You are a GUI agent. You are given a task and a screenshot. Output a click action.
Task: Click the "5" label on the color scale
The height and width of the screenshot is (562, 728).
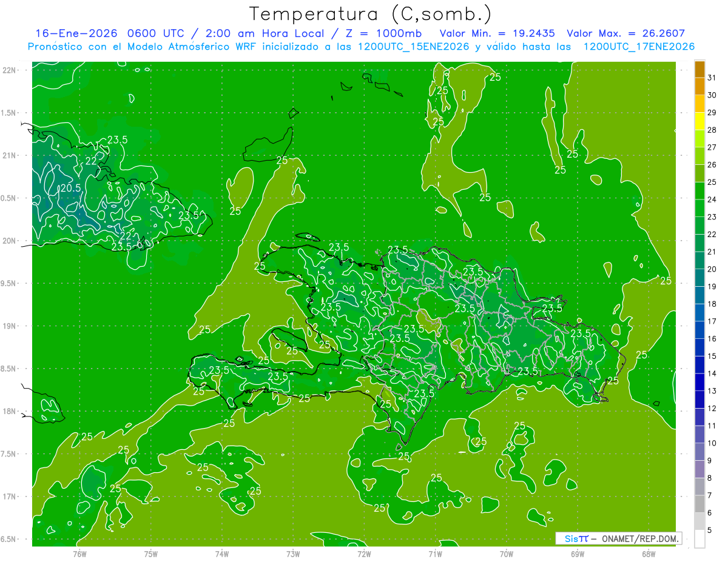pos(710,530)
